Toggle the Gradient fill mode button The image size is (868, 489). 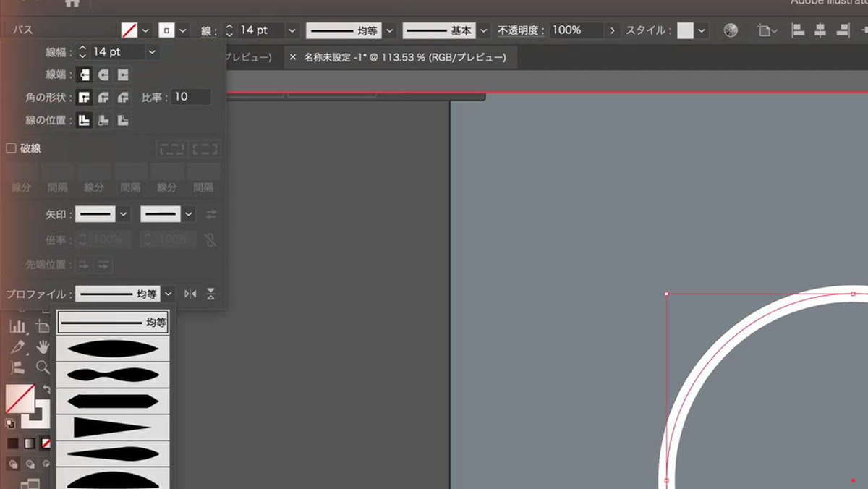[x=30, y=443]
